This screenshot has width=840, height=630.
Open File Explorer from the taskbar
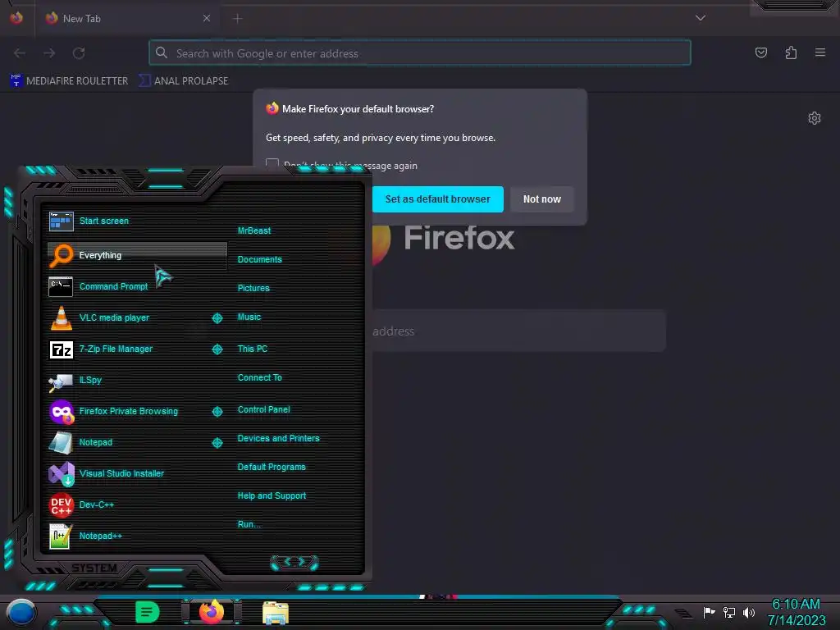(276, 613)
